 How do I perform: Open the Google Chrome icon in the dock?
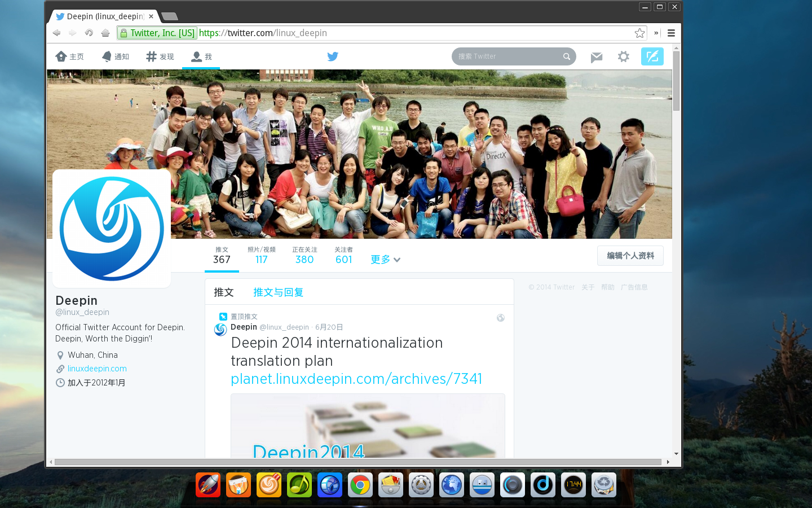coord(360,485)
